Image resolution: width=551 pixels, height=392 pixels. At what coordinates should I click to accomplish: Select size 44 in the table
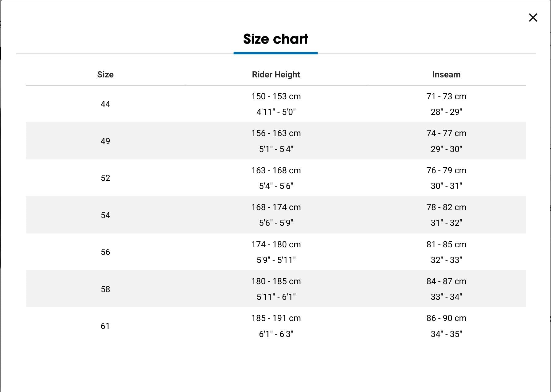click(105, 104)
